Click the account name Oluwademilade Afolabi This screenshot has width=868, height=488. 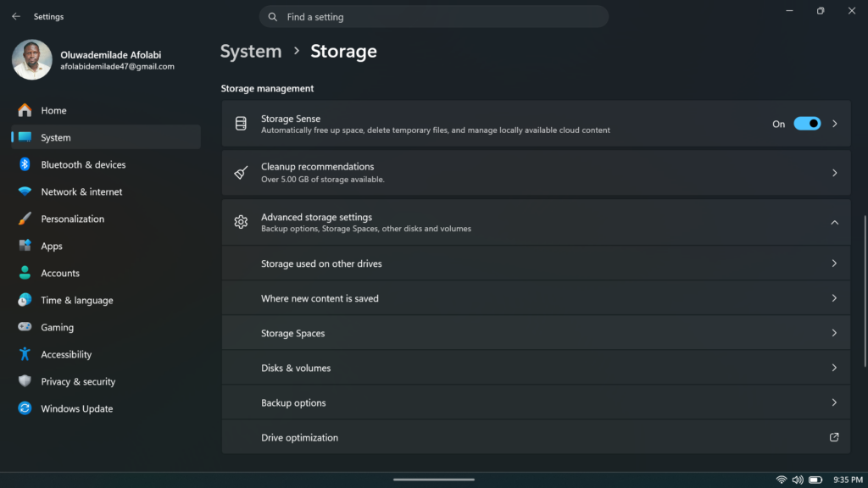click(x=111, y=55)
